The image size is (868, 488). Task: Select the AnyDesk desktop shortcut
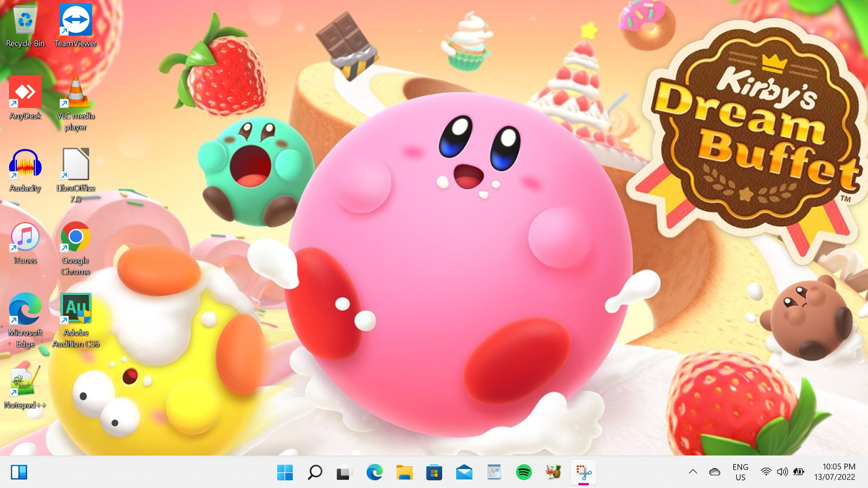point(25,98)
